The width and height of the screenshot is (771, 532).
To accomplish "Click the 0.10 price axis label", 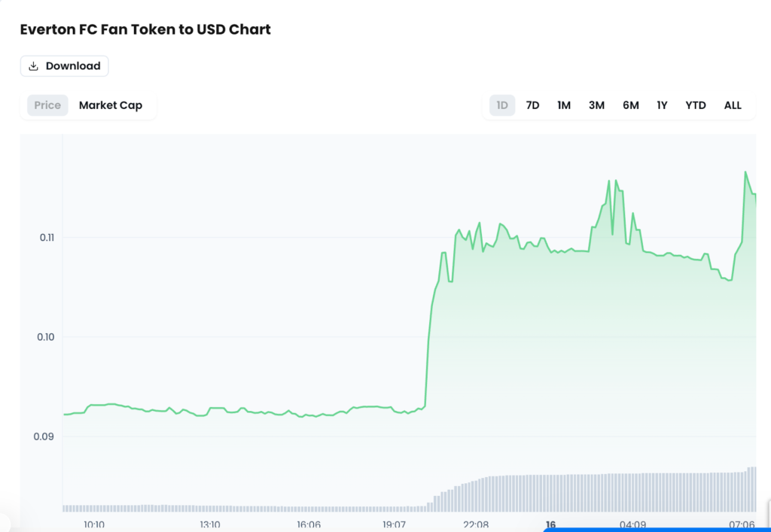I will [x=47, y=336].
